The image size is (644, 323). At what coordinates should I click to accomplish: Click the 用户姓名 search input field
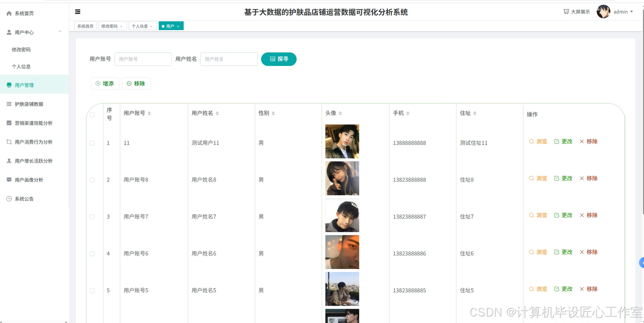point(229,59)
